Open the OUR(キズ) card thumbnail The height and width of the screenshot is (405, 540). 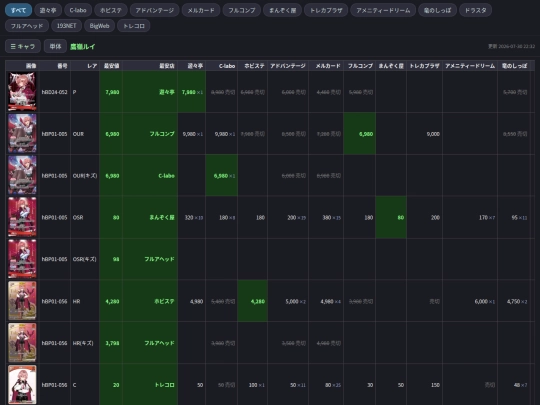click(x=22, y=175)
